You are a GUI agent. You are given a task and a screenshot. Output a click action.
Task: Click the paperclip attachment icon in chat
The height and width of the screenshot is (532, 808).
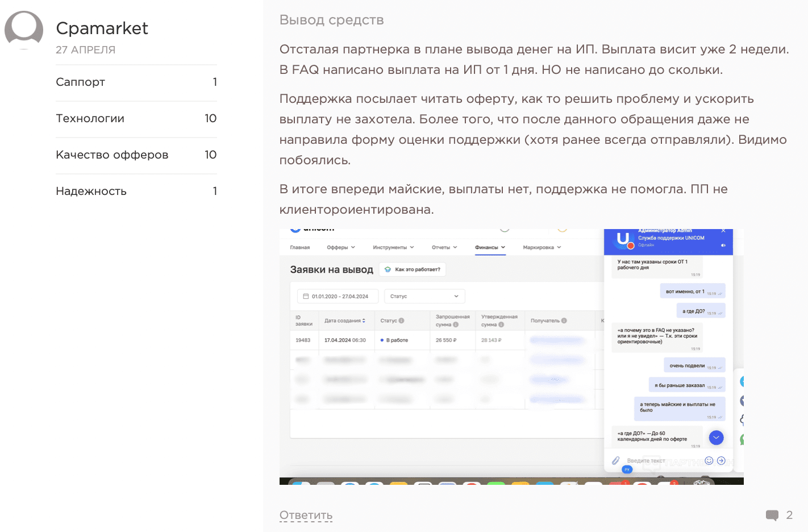(x=615, y=461)
